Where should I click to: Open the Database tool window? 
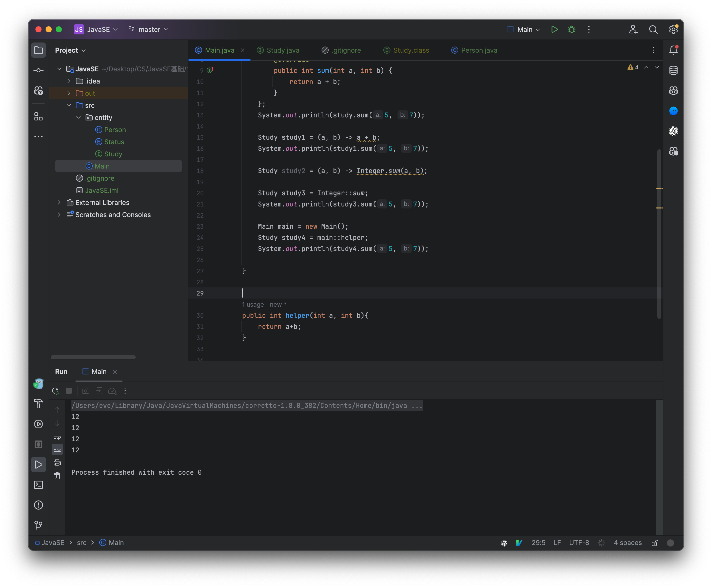(x=673, y=70)
